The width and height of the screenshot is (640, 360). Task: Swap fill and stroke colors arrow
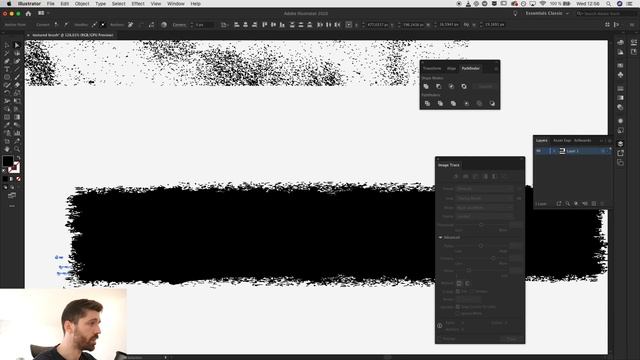coord(18,158)
